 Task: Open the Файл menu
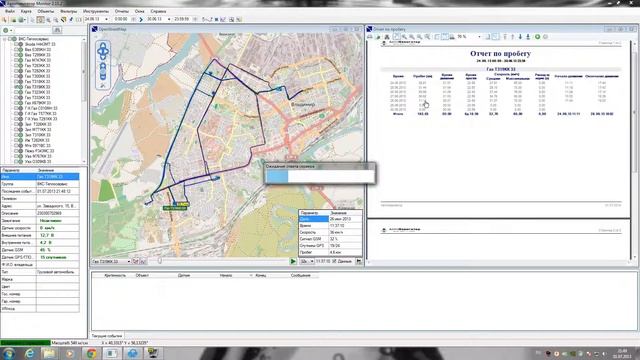pyautogui.click(x=9, y=11)
